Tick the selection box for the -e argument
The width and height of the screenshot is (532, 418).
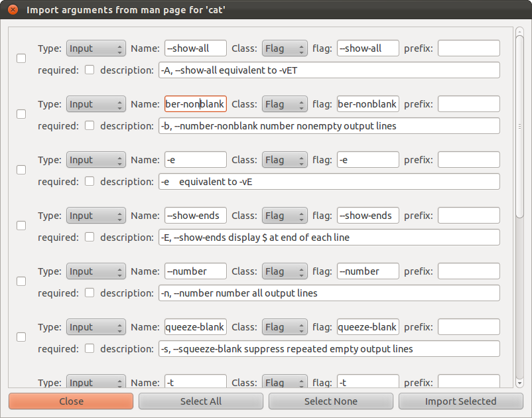coord(21,170)
